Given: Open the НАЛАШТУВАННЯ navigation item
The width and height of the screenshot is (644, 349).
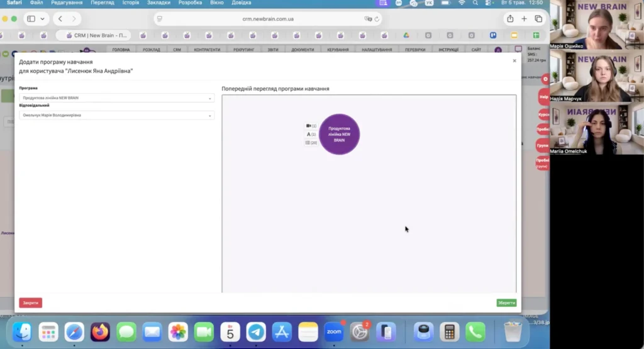Looking at the screenshot, I should [x=377, y=50].
